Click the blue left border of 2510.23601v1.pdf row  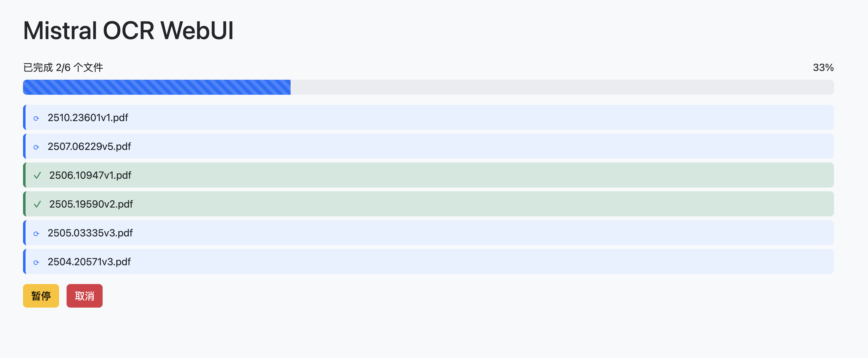tap(24, 117)
